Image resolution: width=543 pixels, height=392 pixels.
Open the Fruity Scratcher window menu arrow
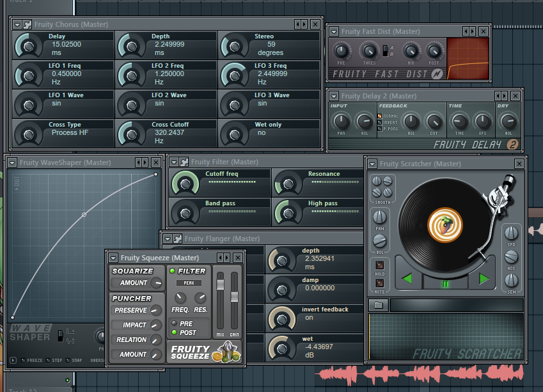click(x=372, y=164)
